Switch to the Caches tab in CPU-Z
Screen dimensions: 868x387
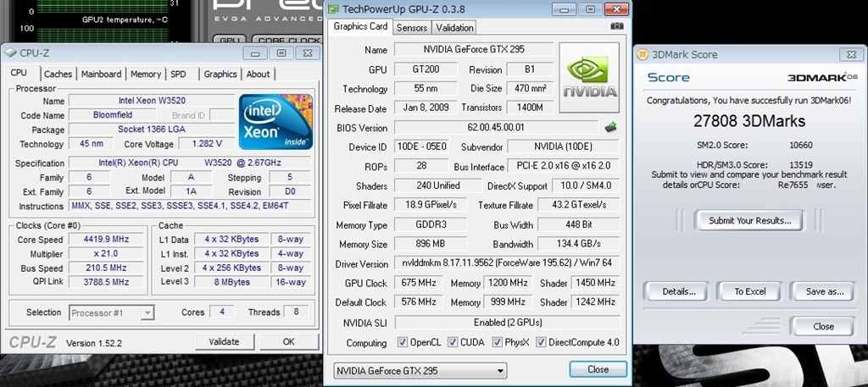(x=58, y=74)
